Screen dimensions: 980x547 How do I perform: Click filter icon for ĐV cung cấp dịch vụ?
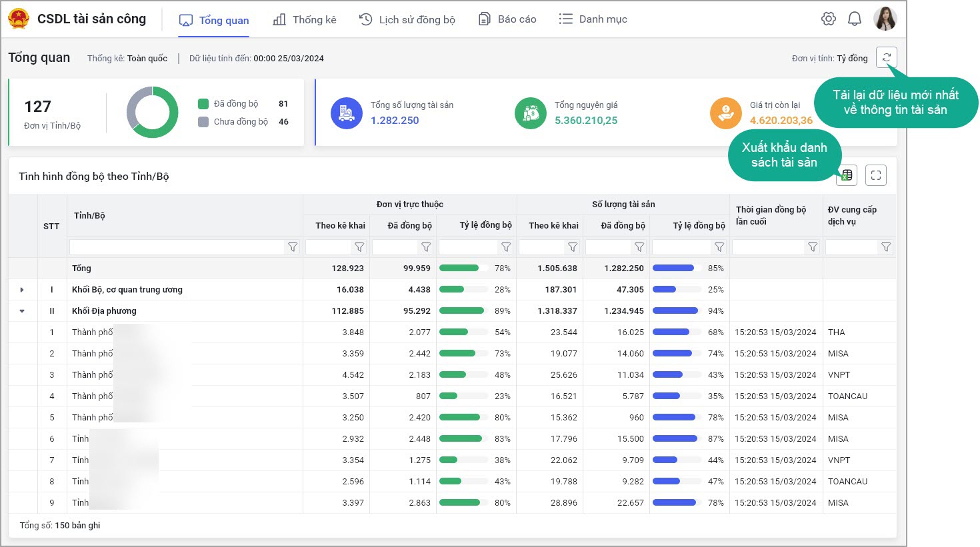click(885, 247)
